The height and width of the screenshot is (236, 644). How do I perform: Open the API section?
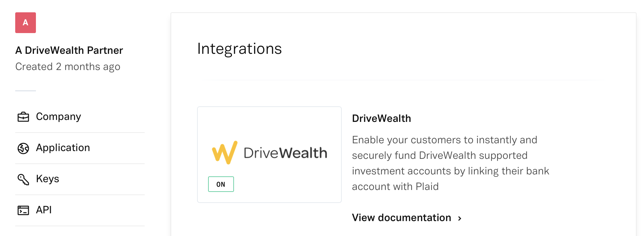(80, 210)
